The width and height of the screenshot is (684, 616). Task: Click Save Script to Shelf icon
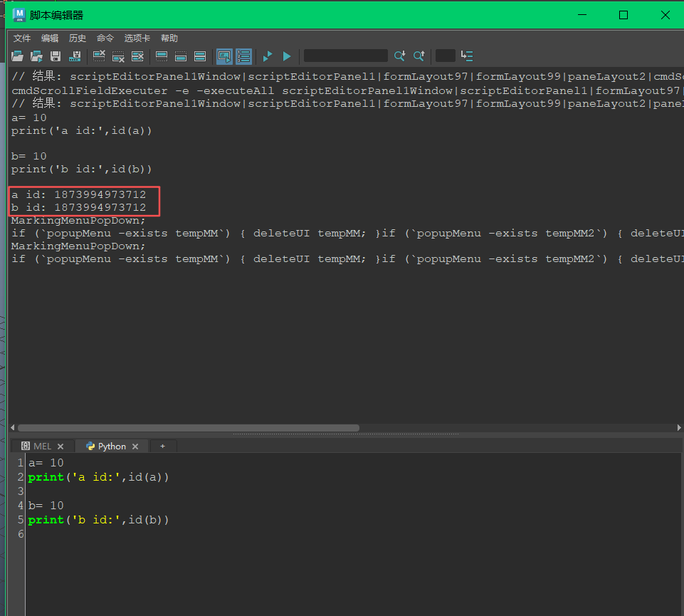[x=75, y=56]
